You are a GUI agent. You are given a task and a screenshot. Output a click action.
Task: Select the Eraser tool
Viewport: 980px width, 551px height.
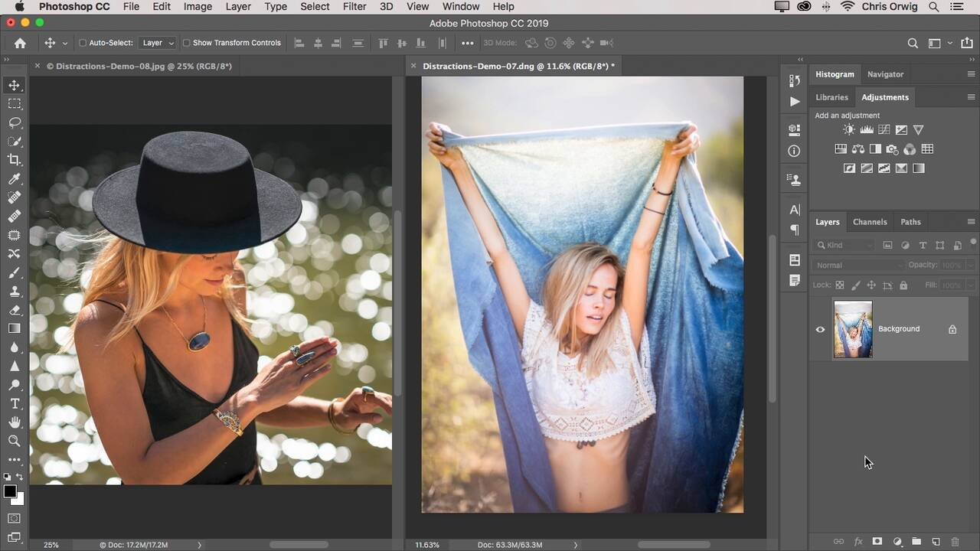point(15,310)
